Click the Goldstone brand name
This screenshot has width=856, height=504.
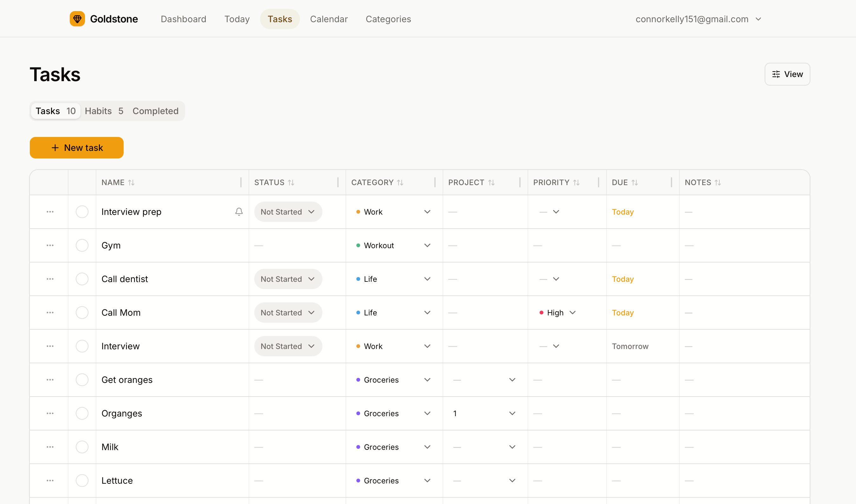click(114, 19)
